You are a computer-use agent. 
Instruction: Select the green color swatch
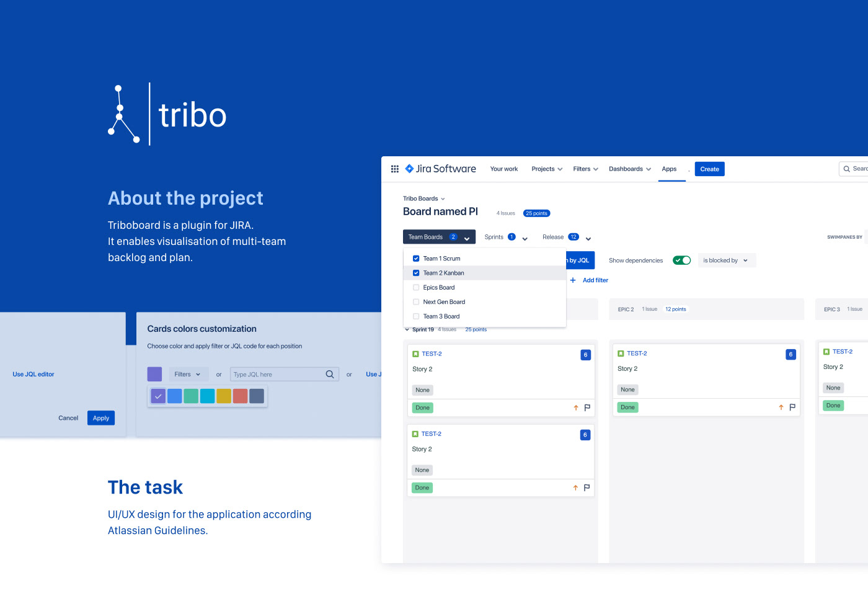coord(191,396)
